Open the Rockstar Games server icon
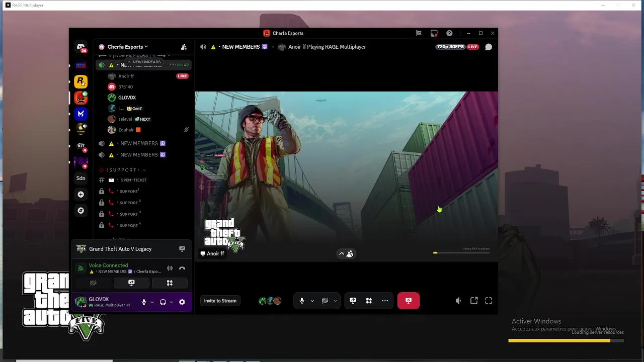 click(x=80, y=81)
